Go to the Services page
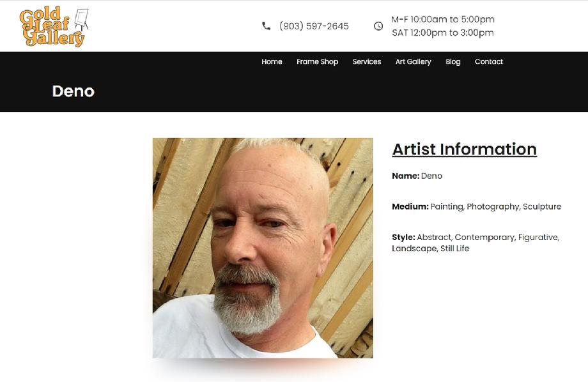588x382 pixels. (367, 61)
